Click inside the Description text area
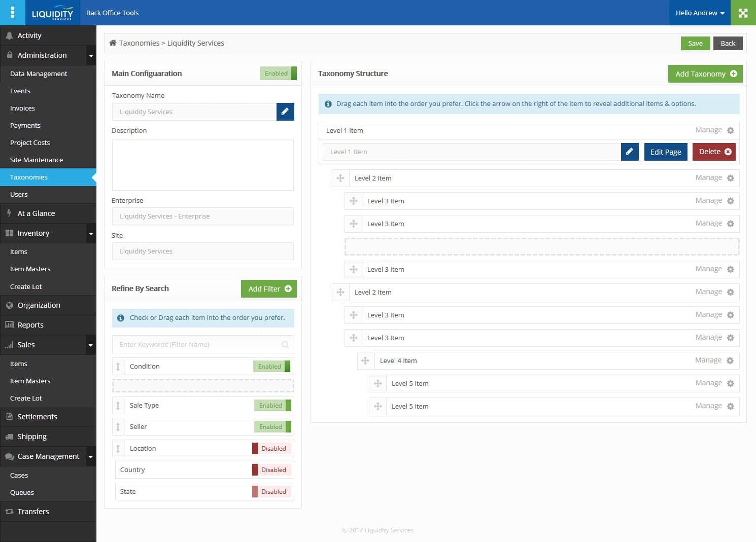Viewport: 756px width, 542px height. (x=202, y=164)
